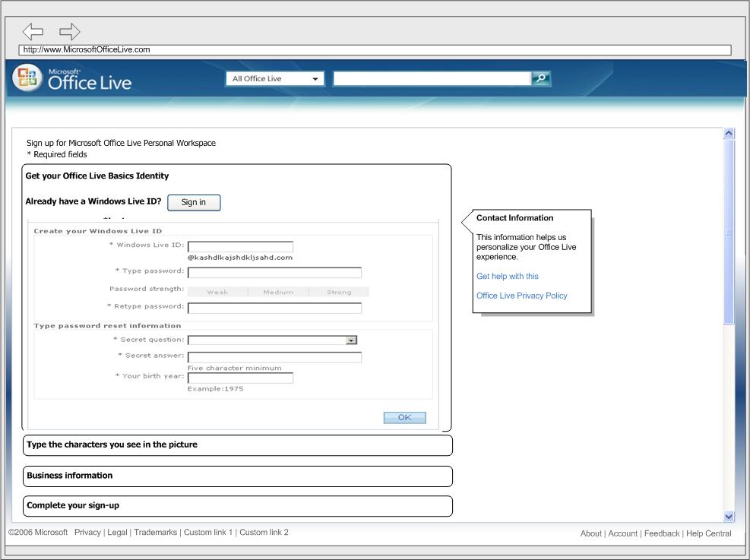Click scrollbar up arrow
The image size is (750, 560).
[729, 134]
